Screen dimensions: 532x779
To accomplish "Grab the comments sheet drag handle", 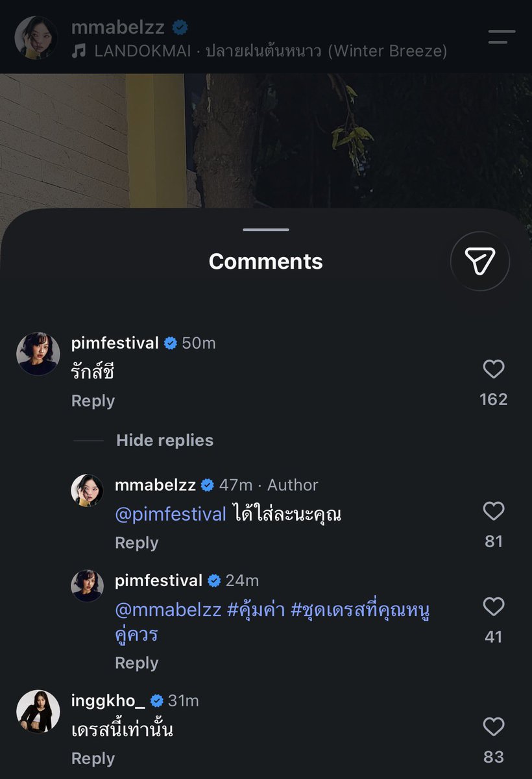I will (x=266, y=230).
